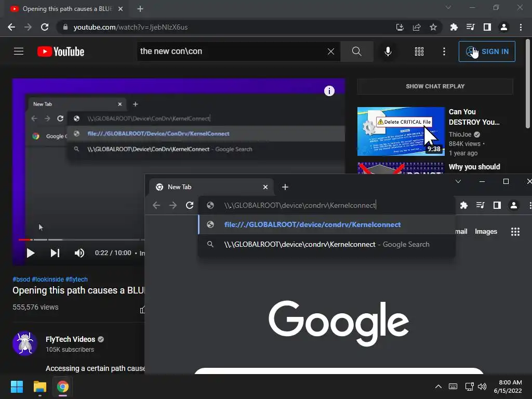Screen dimensions: 532x399
Task: Bookmark the YouTube page with star icon
Action: (x=433, y=27)
